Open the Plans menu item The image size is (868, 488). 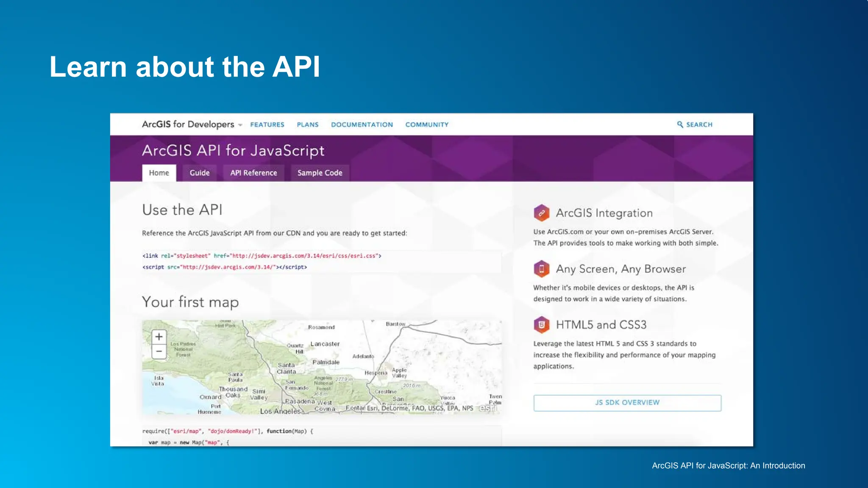[308, 125]
